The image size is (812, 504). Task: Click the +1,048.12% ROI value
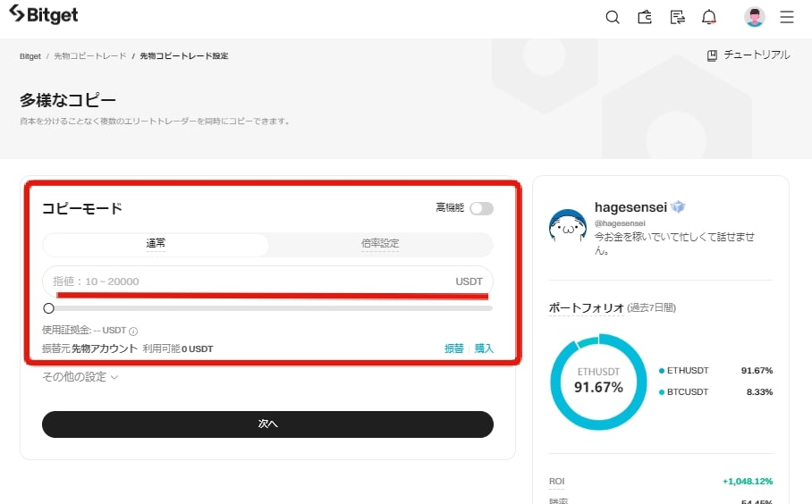748,482
